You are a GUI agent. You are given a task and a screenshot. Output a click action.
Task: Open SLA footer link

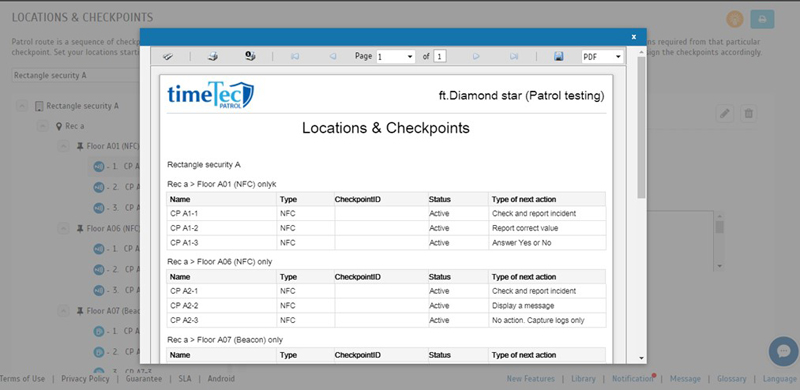pyautogui.click(x=185, y=379)
